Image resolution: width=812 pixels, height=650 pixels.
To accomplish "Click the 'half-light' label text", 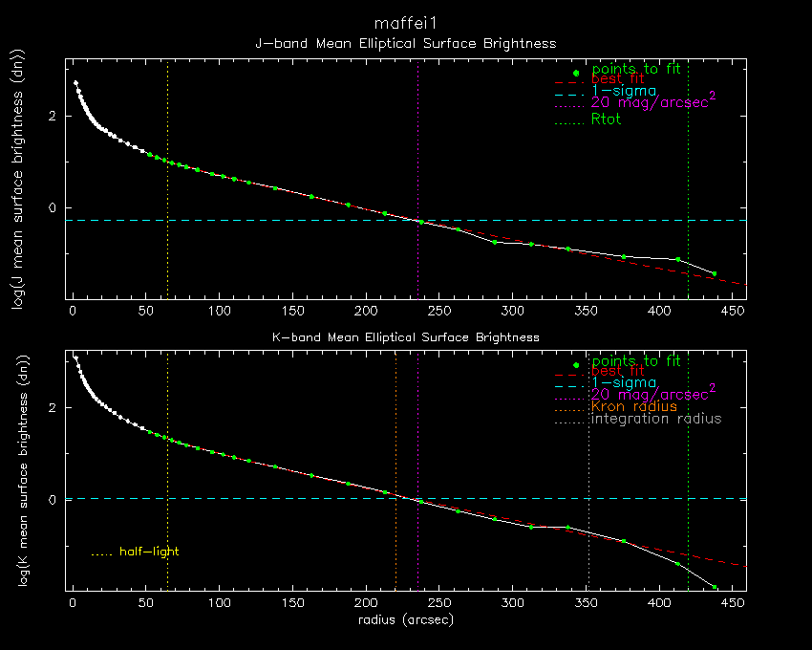I will (x=149, y=552).
